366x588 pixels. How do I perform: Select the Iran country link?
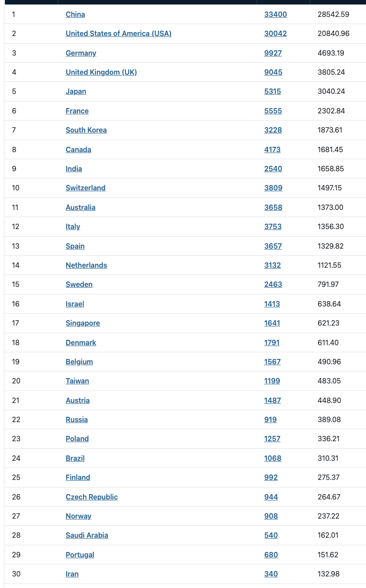pyautogui.click(x=72, y=574)
